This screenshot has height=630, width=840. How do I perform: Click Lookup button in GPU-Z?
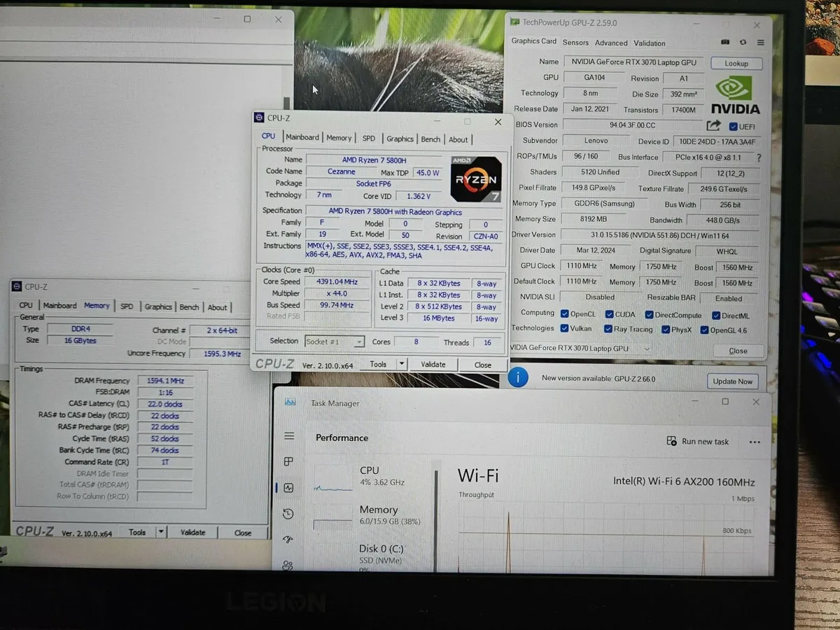(x=736, y=64)
